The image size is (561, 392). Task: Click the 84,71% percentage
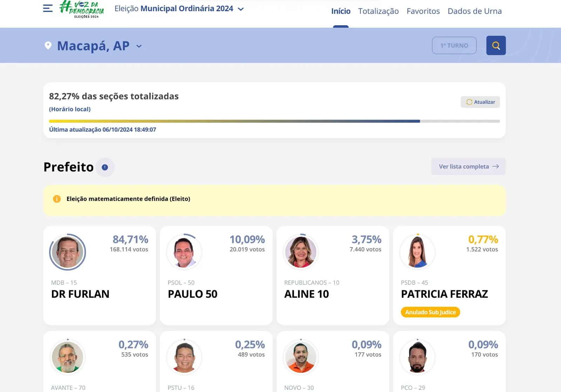pos(130,239)
